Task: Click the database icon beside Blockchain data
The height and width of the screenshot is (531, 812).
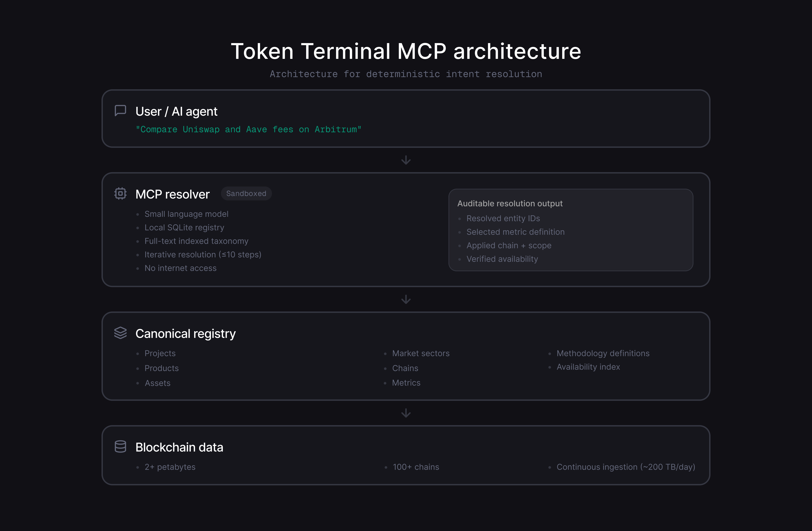Action: click(120, 446)
